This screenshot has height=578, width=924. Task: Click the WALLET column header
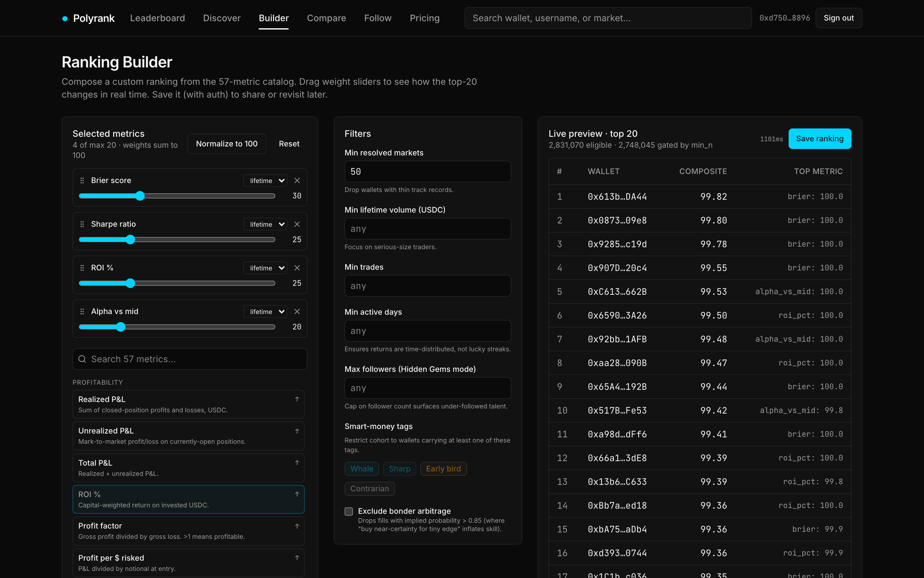click(603, 171)
